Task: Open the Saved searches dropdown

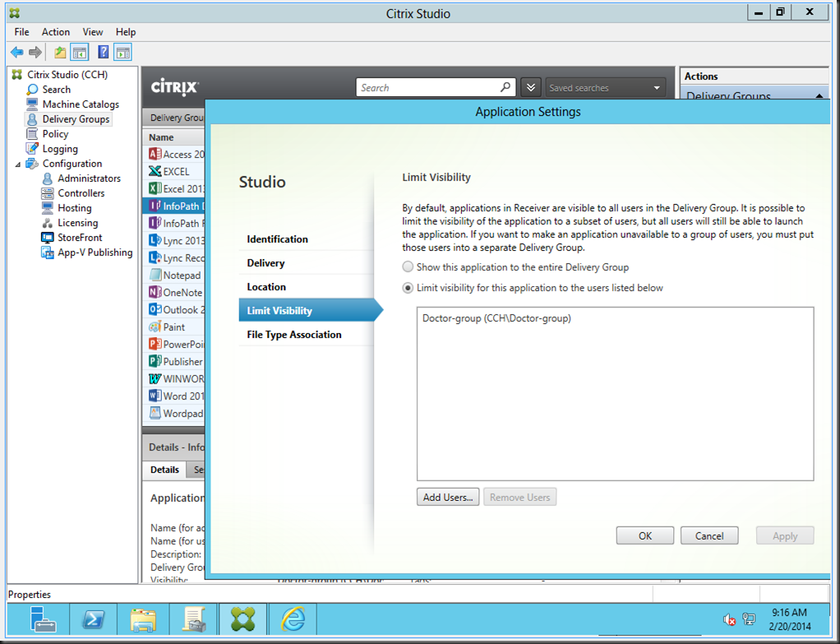Action: pyautogui.click(x=605, y=87)
